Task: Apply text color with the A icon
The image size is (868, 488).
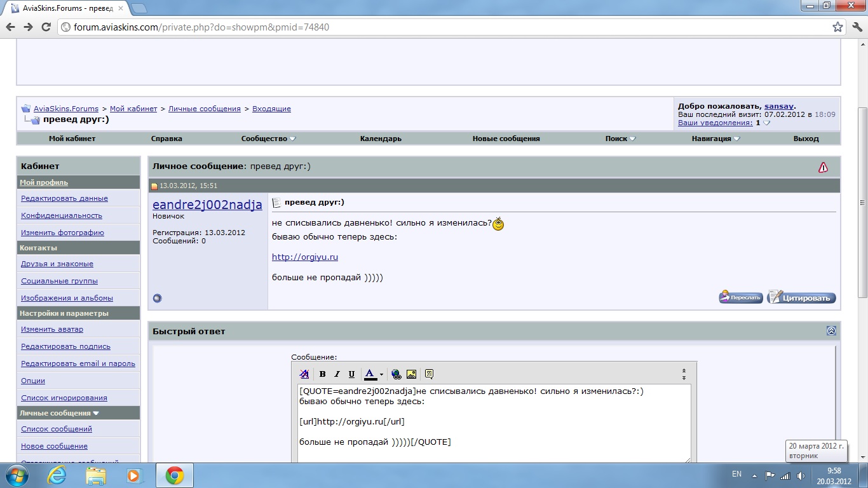Action: [370, 374]
